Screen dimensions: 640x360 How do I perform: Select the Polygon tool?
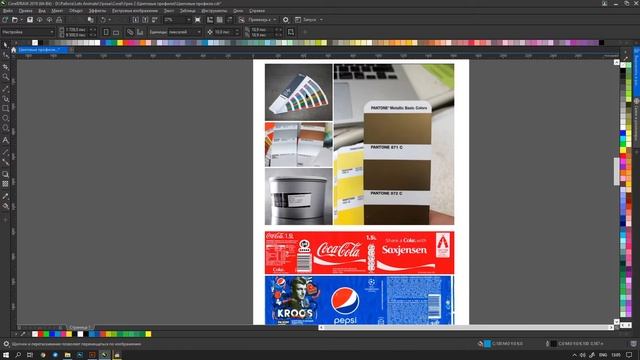click(x=5, y=128)
